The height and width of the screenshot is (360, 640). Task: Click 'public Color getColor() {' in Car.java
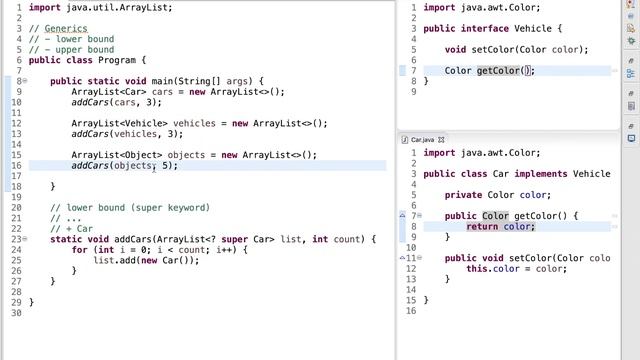[x=511, y=216]
